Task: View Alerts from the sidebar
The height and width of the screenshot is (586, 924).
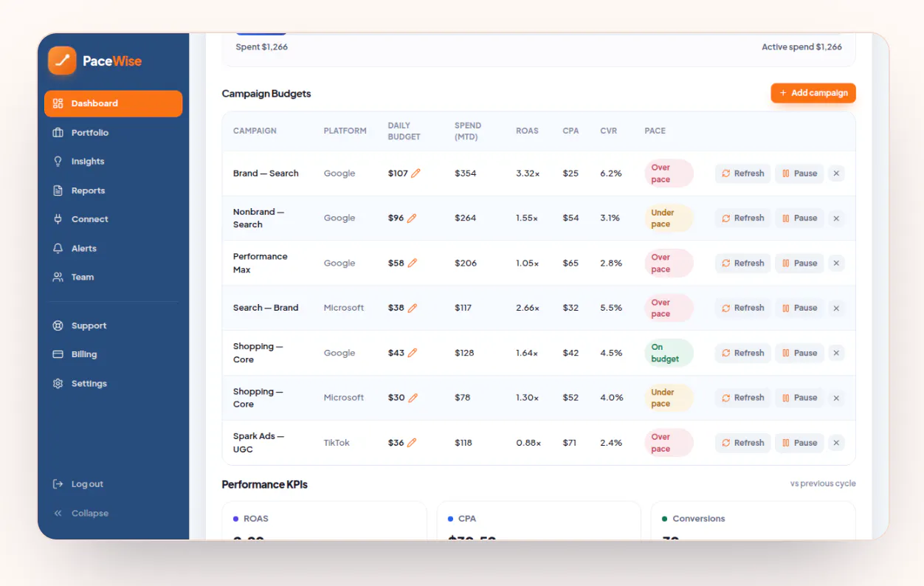Action: tap(113, 249)
